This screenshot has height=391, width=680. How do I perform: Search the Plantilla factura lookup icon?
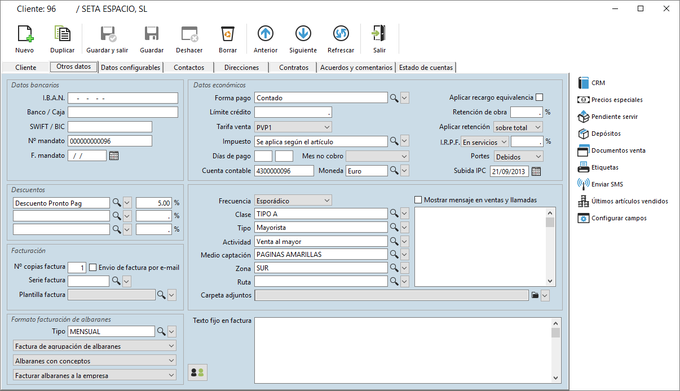pos(161,295)
